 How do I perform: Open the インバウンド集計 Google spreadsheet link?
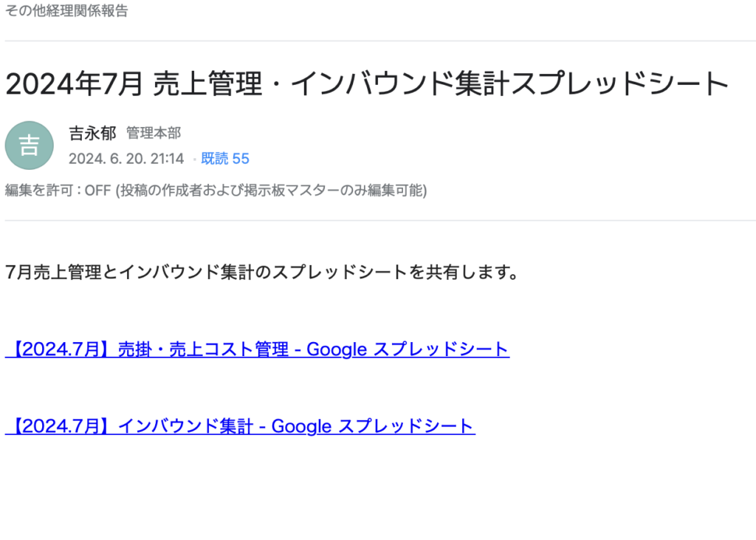(240, 426)
